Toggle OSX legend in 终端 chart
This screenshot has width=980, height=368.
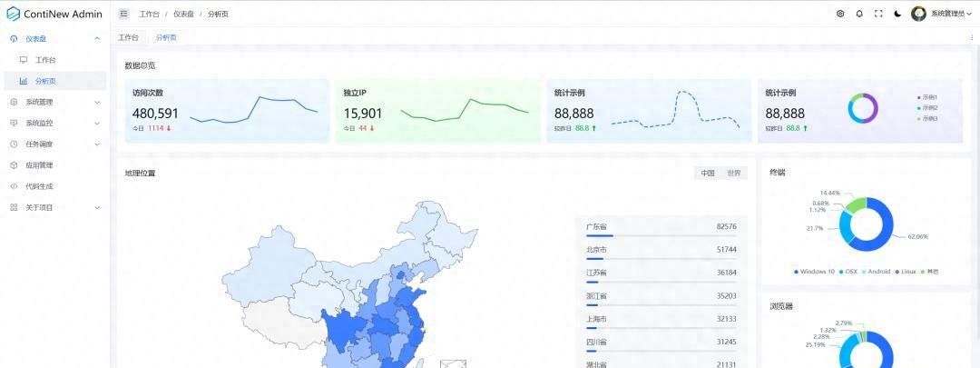click(x=848, y=272)
